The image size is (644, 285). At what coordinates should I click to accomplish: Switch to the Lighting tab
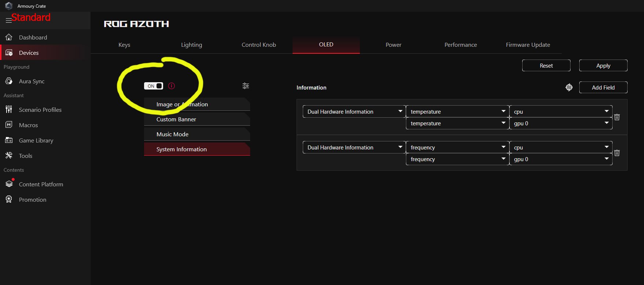coord(192,45)
